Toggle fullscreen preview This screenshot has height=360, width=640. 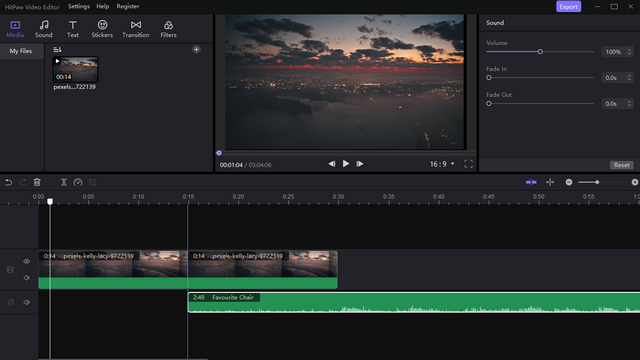pyautogui.click(x=469, y=164)
